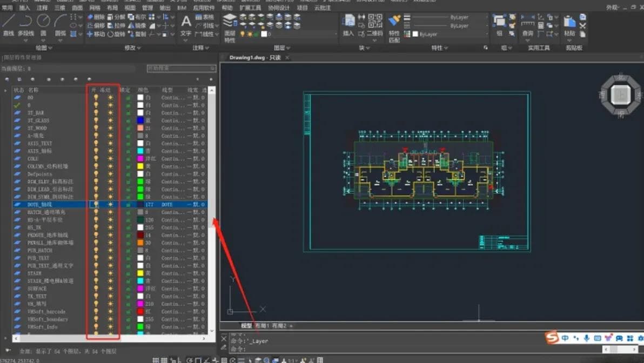The image size is (644, 363).
Task: Click the red swatch of VMSoft_barcode layer
Action: click(x=140, y=311)
